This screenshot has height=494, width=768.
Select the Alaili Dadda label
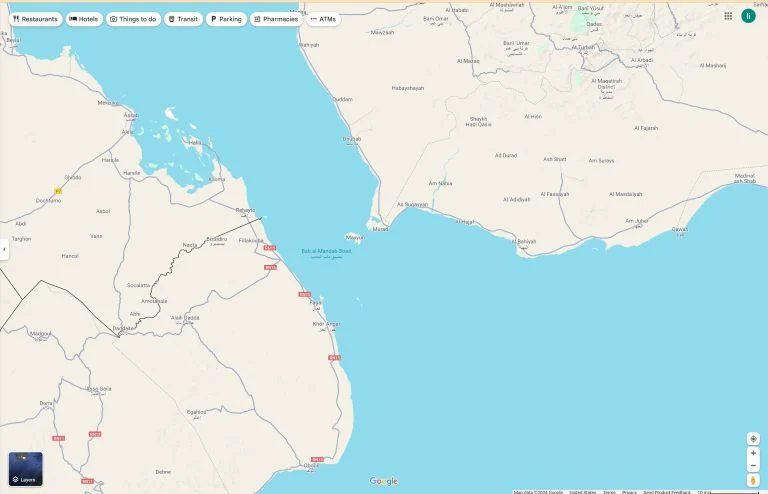pos(185,319)
